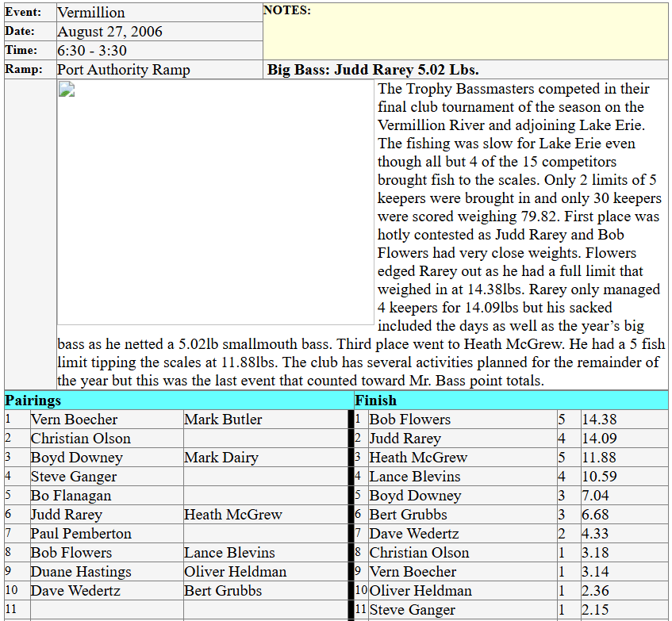This screenshot has height=621, width=672.
Task: Click Mark Dairy in the Pairings table
Action: [221, 458]
